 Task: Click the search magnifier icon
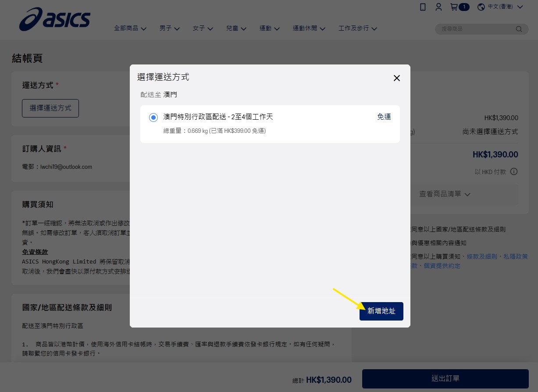coord(519,29)
